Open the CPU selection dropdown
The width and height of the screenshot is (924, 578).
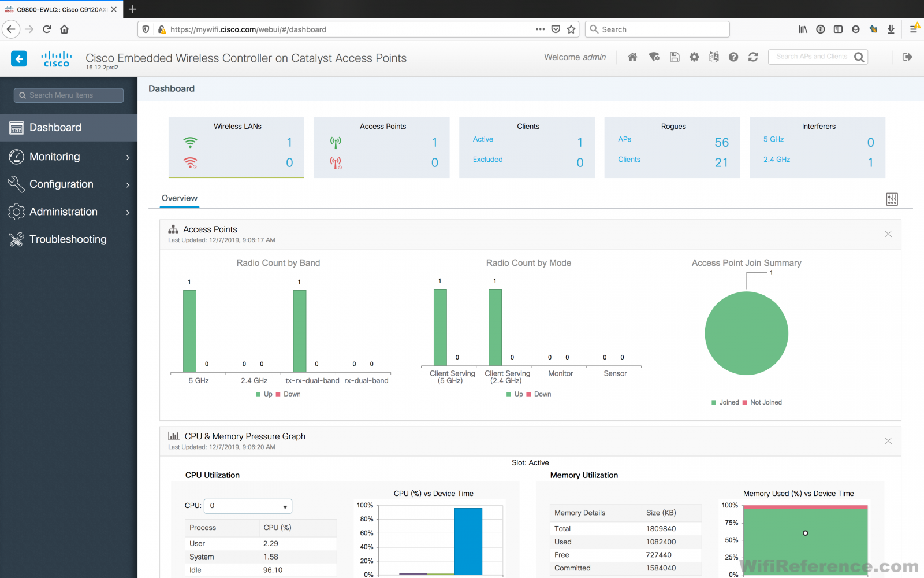pos(247,506)
